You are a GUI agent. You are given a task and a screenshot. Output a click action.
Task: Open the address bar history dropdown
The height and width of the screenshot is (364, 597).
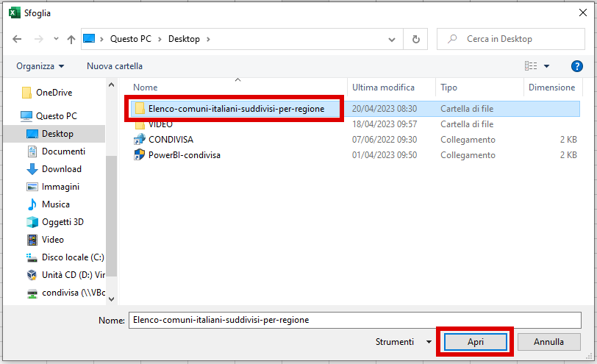coord(391,39)
